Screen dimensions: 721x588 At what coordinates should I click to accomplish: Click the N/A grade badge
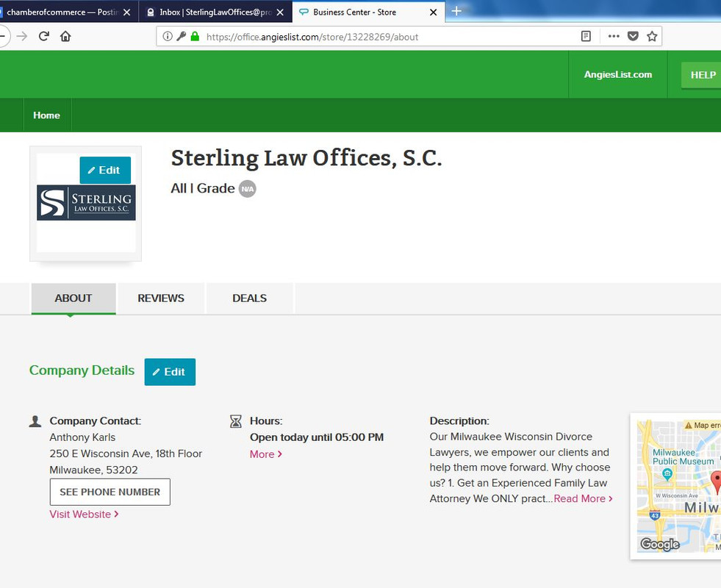(248, 189)
